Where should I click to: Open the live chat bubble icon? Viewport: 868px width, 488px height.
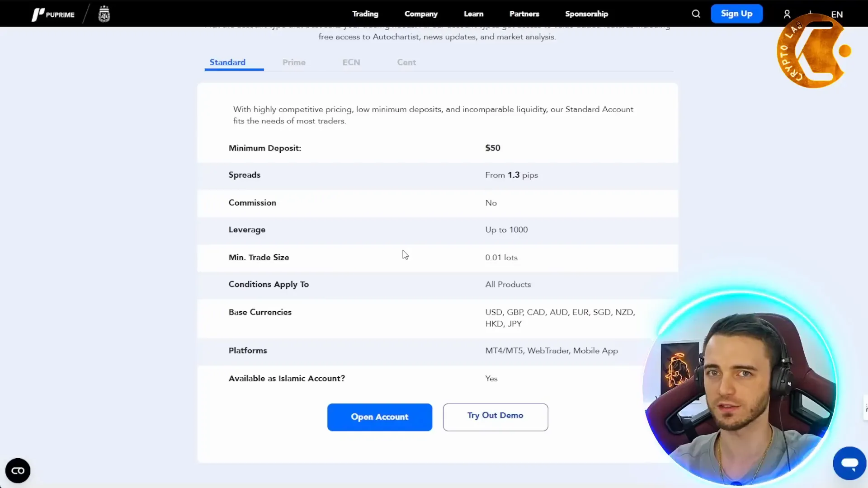(x=849, y=463)
